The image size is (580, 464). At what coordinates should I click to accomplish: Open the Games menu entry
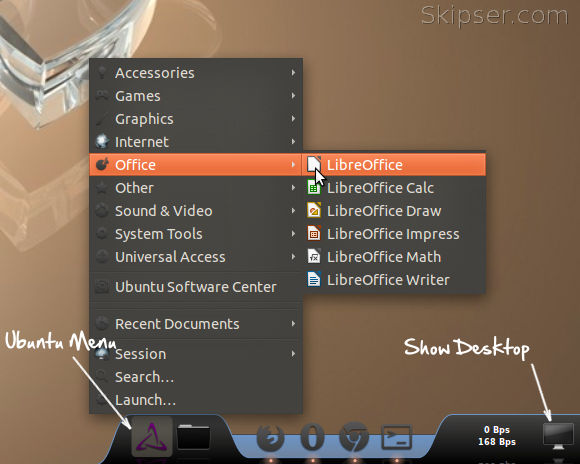coord(196,95)
